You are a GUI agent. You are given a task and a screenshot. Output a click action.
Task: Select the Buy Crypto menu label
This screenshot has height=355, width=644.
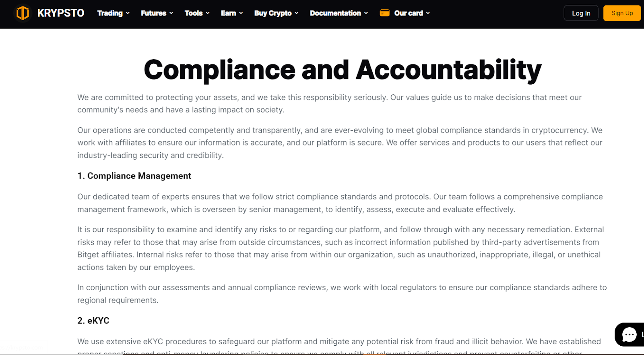[272, 13]
